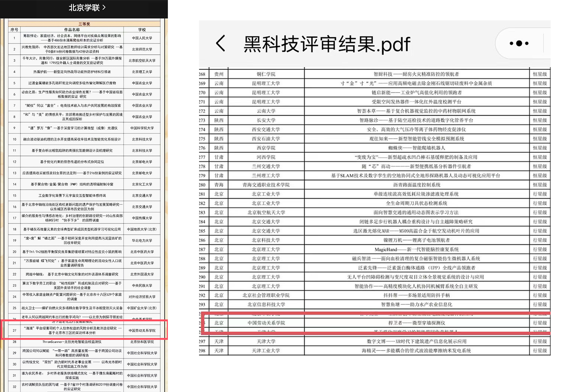Click row 280 青海交通职业技术学院 cell
Viewport: 588px width, 392px height.
266,185
